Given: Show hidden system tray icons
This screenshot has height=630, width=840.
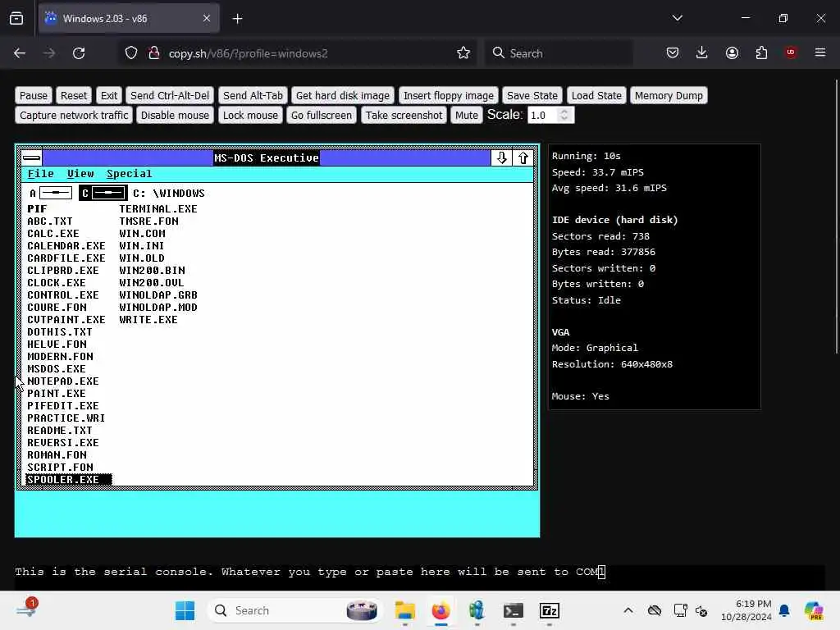Looking at the screenshot, I should [628, 610].
